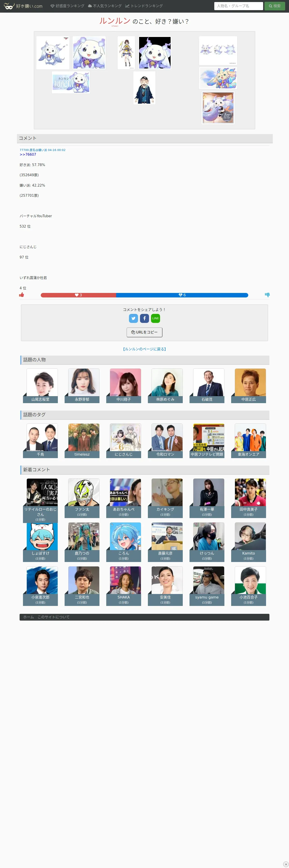Open the >>76607 reply reference
This screenshot has height=868, width=289.
coord(28,155)
